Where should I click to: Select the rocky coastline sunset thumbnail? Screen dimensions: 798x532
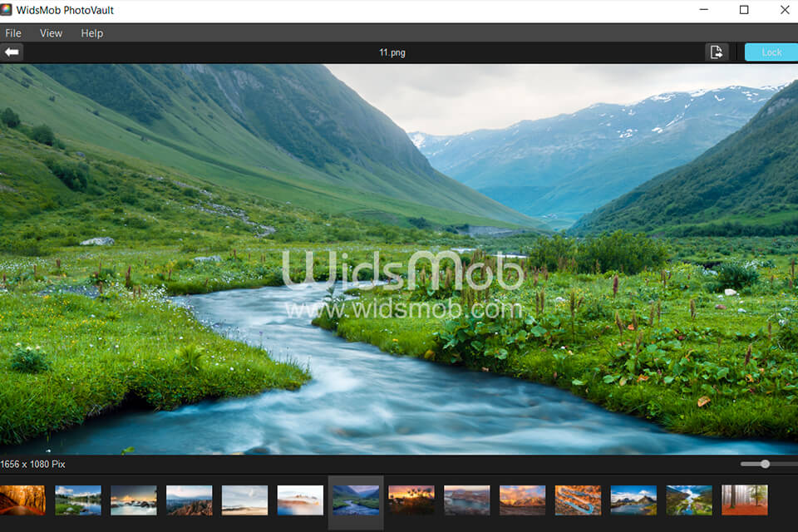(134, 500)
